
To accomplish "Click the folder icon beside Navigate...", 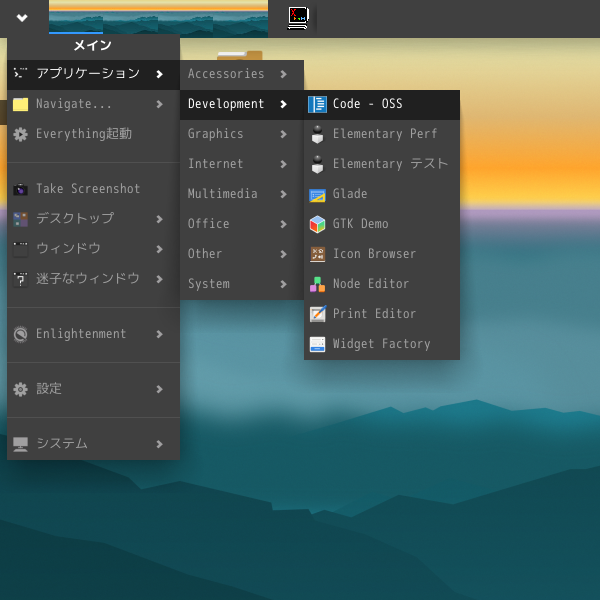I will tap(20, 104).
